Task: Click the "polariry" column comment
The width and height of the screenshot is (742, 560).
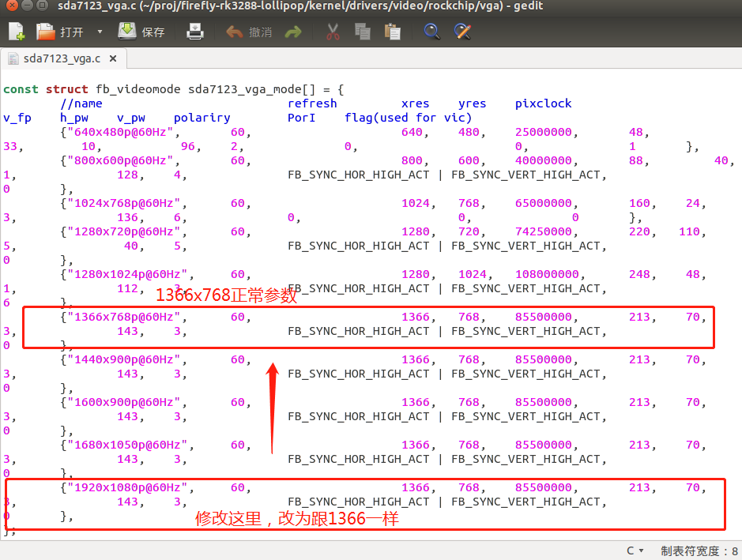Action: (x=202, y=118)
